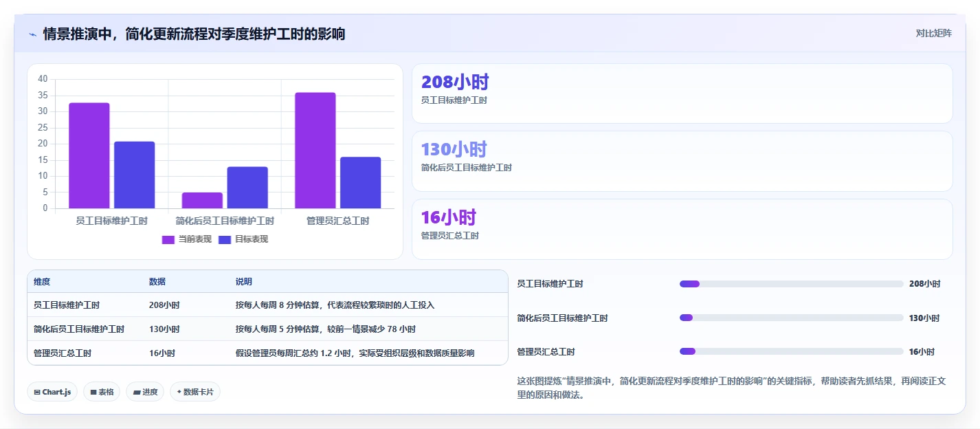Click the 说明 table column header
This screenshot has width=980, height=429.
pyautogui.click(x=244, y=282)
